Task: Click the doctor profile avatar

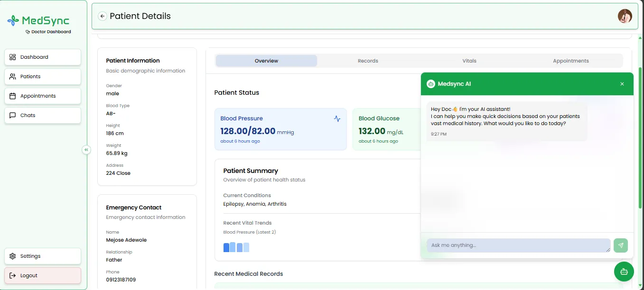Action: coord(625,16)
